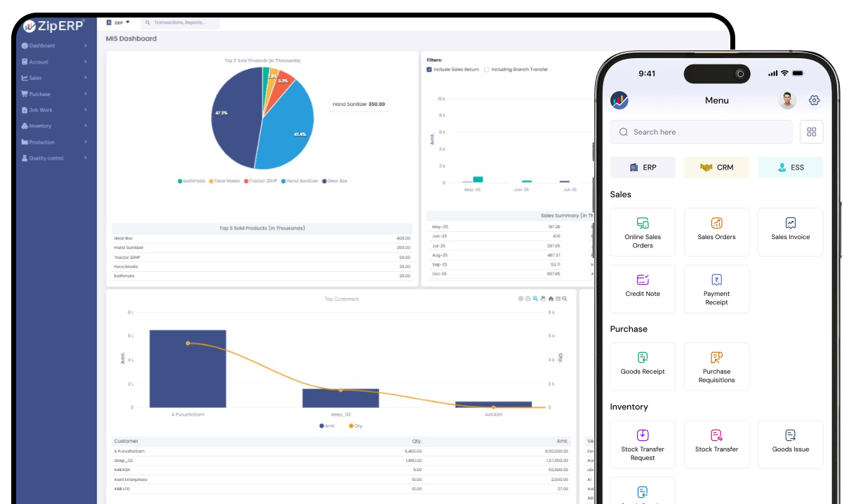
Task: Toggle Hand Sanitizer legend item
Action: point(300,181)
